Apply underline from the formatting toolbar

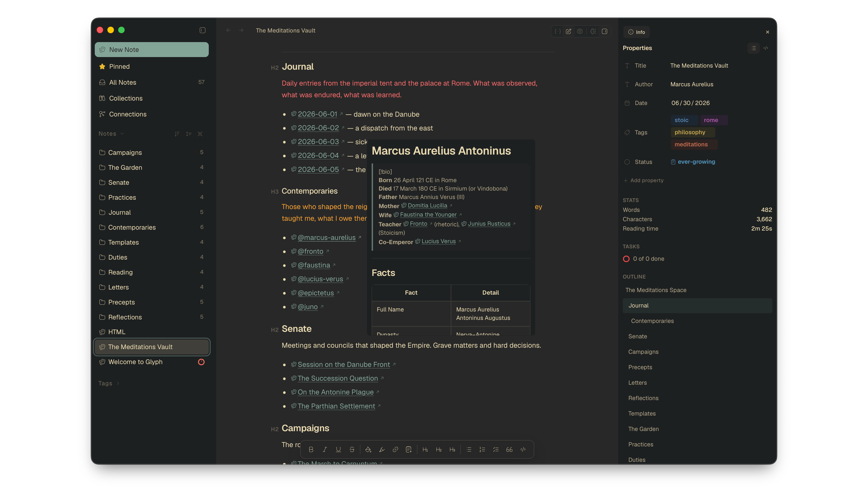pos(338,449)
